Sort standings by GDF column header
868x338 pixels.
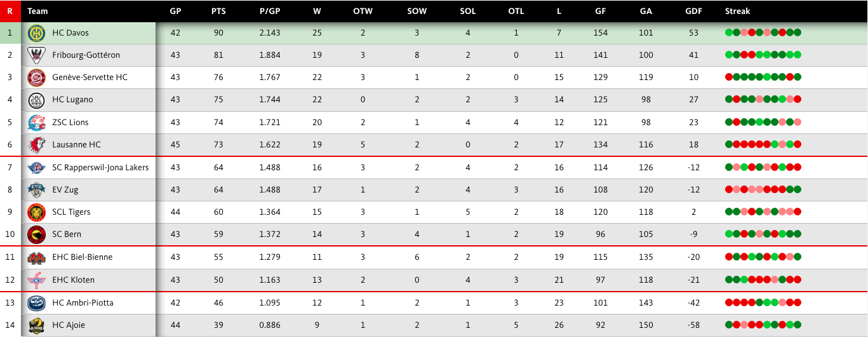[x=693, y=11]
